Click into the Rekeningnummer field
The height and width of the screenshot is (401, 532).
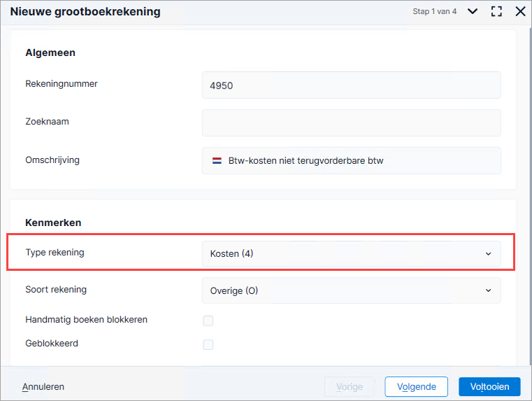click(x=351, y=85)
